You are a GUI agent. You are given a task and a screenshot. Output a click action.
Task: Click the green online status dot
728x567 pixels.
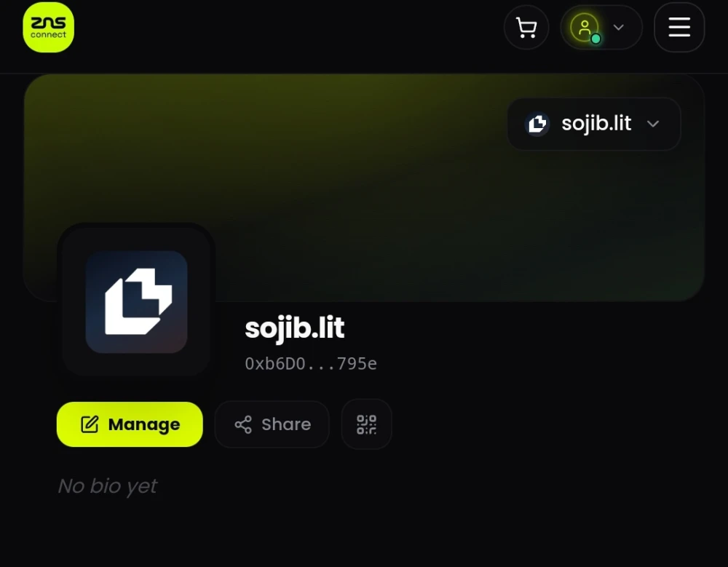(596, 39)
